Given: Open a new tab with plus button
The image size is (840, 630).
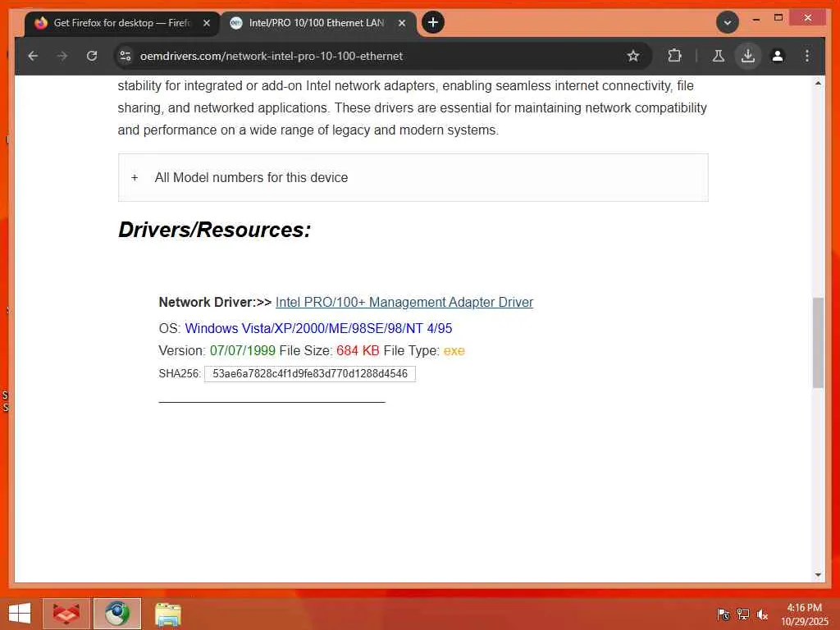Looking at the screenshot, I should (x=433, y=22).
